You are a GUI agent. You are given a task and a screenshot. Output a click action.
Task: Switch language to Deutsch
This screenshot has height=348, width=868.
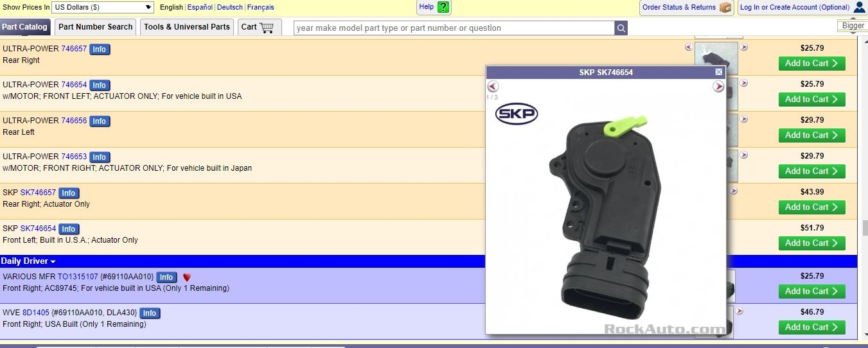pyautogui.click(x=230, y=7)
